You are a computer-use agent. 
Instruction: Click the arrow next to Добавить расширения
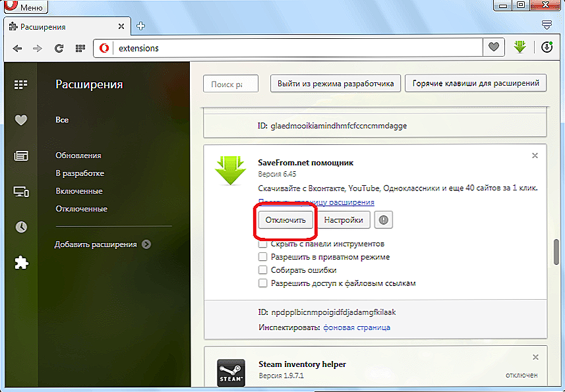(x=146, y=244)
